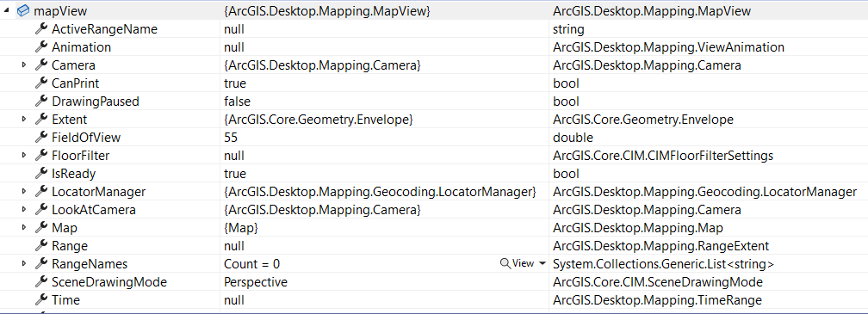Click the wrench icon beside LocatorManager

pyautogui.click(x=41, y=192)
